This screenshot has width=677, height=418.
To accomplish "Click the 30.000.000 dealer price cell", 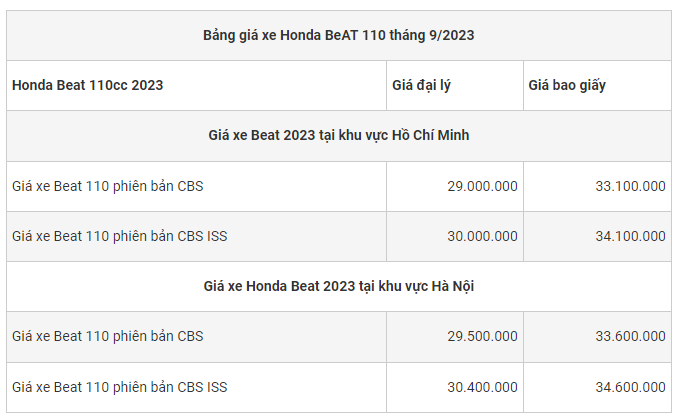I will 482,236.
